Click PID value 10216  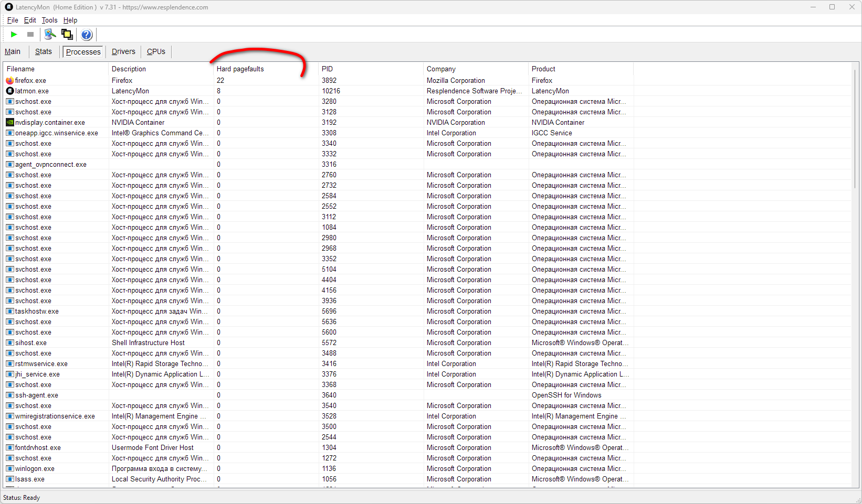tap(331, 91)
